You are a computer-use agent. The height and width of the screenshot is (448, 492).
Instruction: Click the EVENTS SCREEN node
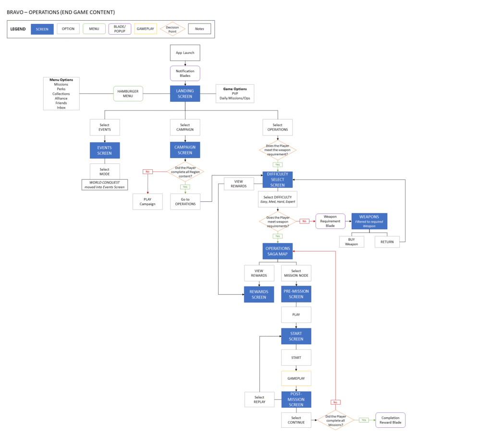105,150
